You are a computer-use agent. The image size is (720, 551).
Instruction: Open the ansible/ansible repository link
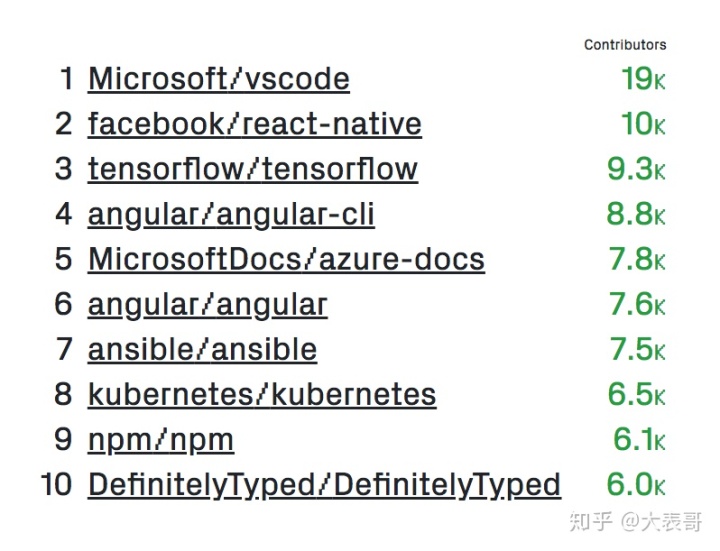[202, 349]
